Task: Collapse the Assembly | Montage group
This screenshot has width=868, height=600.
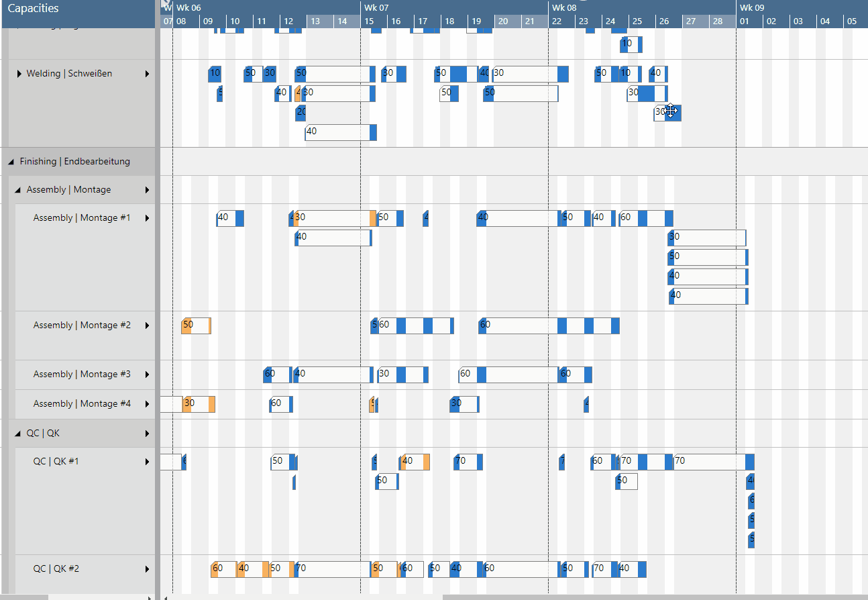Action: tap(18, 190)
